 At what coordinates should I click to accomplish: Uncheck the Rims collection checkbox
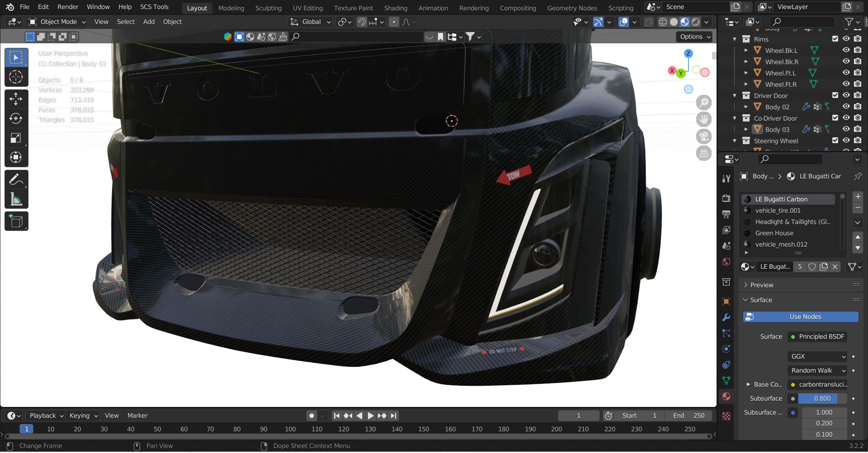tap(835, 39)
